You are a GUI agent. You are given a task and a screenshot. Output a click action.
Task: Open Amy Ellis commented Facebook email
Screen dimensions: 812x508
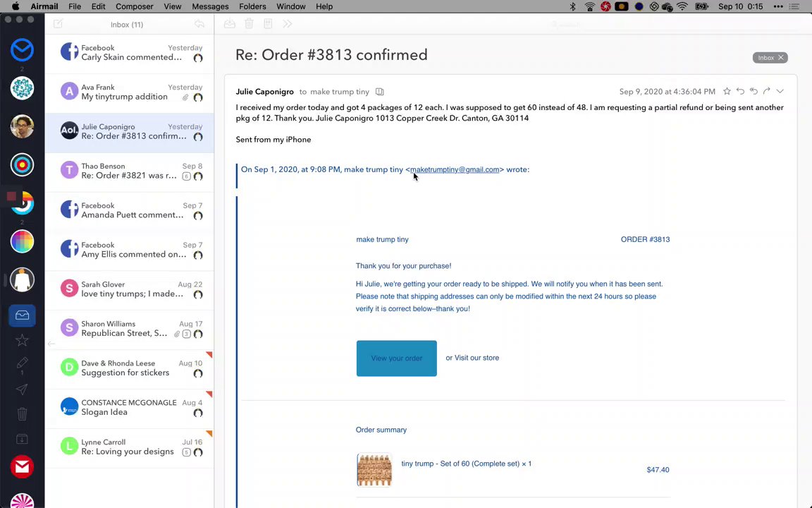(130, 250)
